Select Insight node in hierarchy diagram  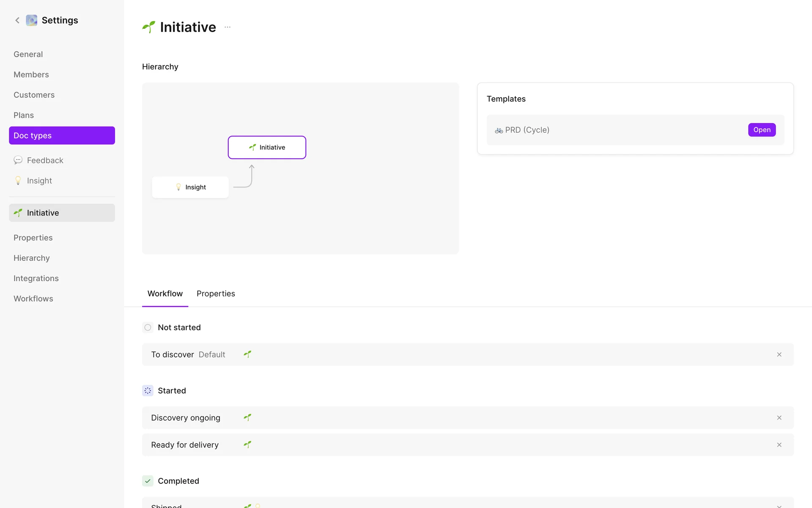pyautogui.click(x=190, y=187)
